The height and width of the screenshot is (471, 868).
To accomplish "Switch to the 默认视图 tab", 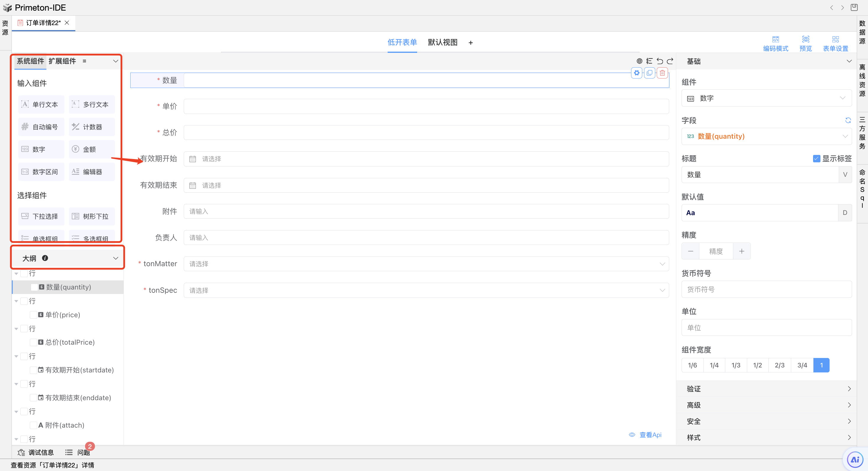I will (x=443, y=42).
